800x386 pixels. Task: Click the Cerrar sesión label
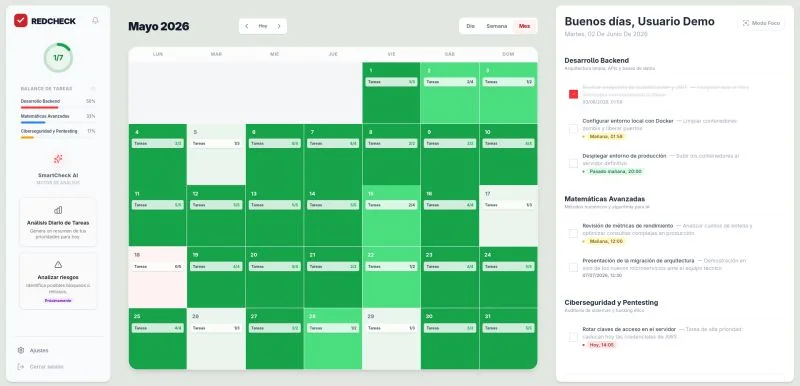(46, 367)
